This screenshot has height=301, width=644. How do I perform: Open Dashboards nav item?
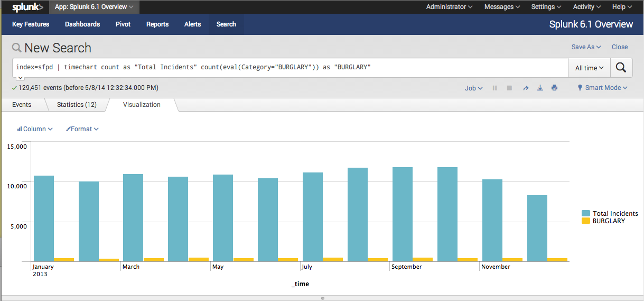(x=82, y=24)
